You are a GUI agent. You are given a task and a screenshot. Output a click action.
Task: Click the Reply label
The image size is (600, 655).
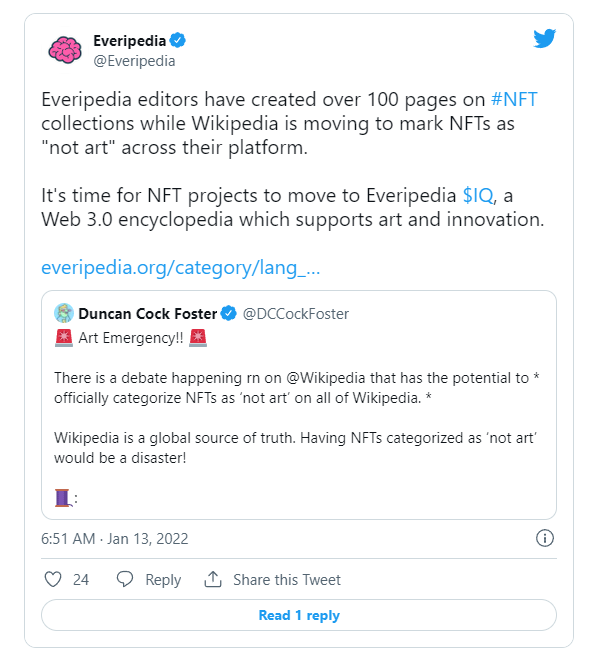pyautogui.click(x=163, y=580)
